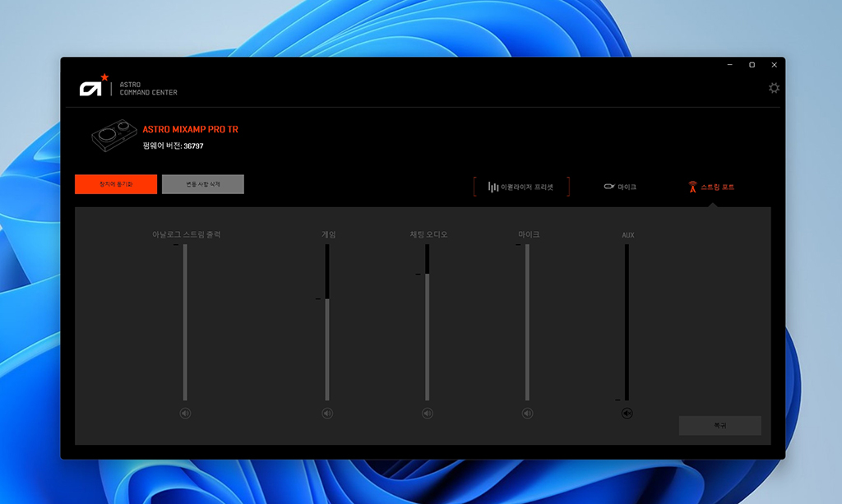Open the 이퀄라이저 프리셋 tab
This screenshot has height=504, width=842.
pyautogui.click(x=520, y=187)
